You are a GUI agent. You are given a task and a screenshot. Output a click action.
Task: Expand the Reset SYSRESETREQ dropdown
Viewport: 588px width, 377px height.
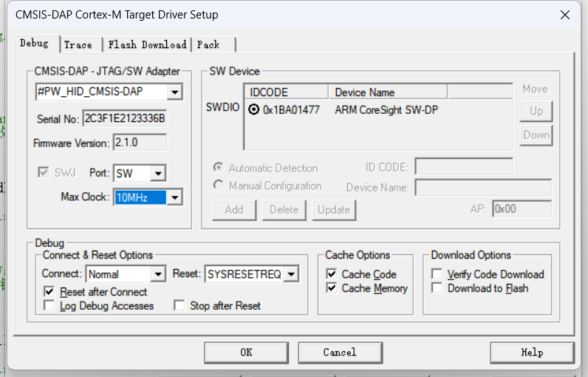point(291,274)
